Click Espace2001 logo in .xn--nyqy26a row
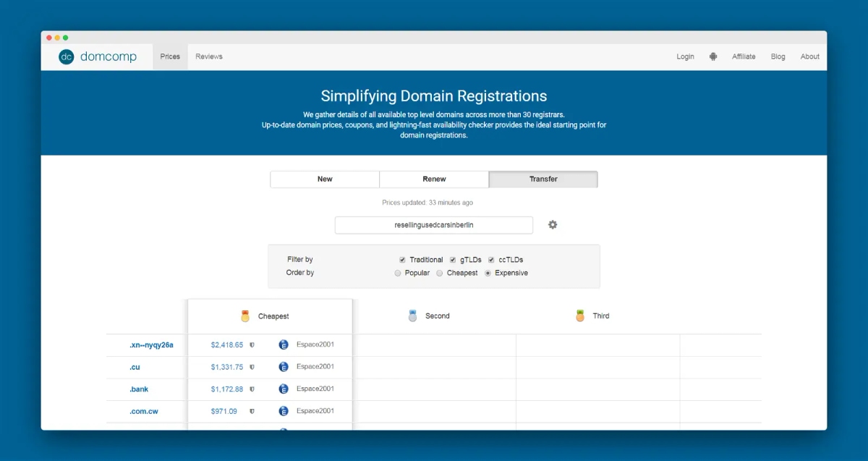Image resolution: width=868 pixels, height=461 pixels. tap(284, 345)
